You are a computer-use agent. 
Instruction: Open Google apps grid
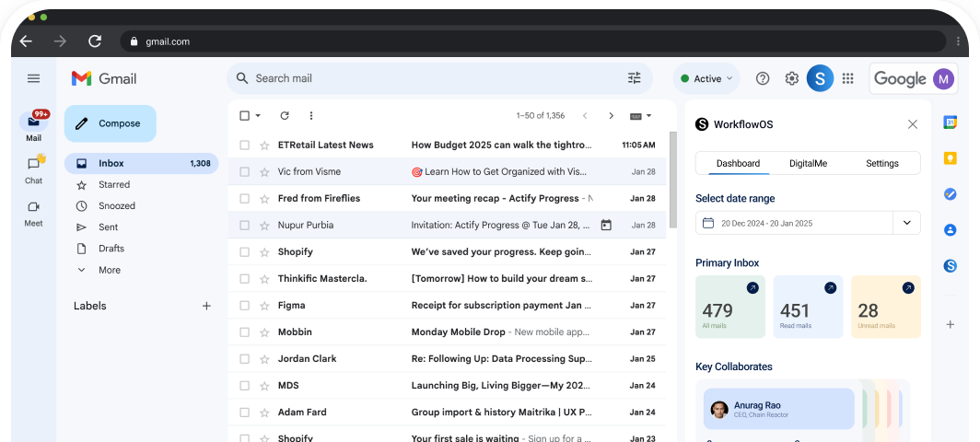pos(848,78)
